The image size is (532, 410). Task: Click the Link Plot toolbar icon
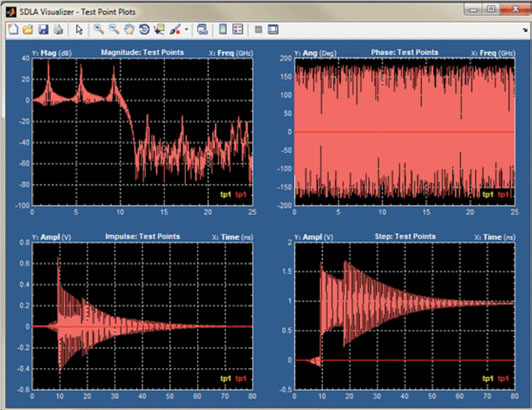coord(203,30)
